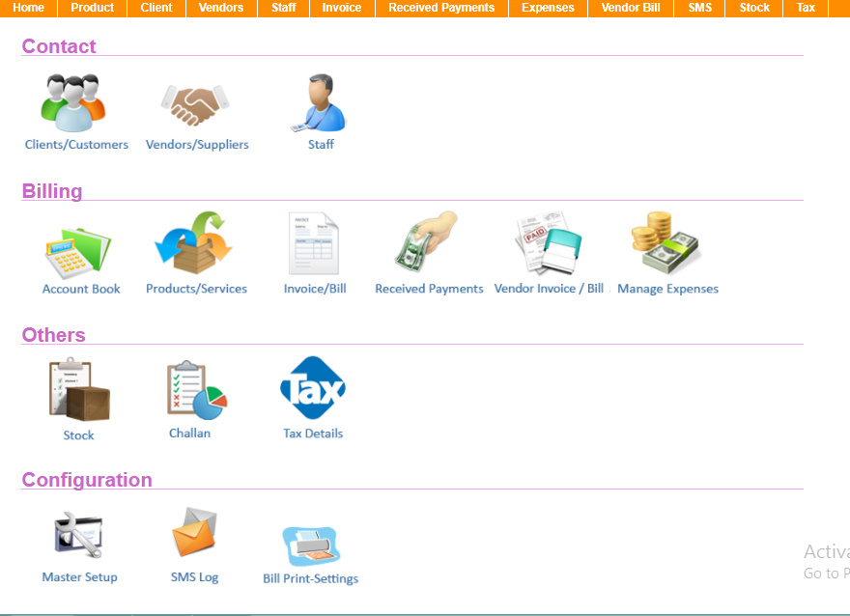Open the Stock crate icon
850x616 pixels.
tap(79, 389)
